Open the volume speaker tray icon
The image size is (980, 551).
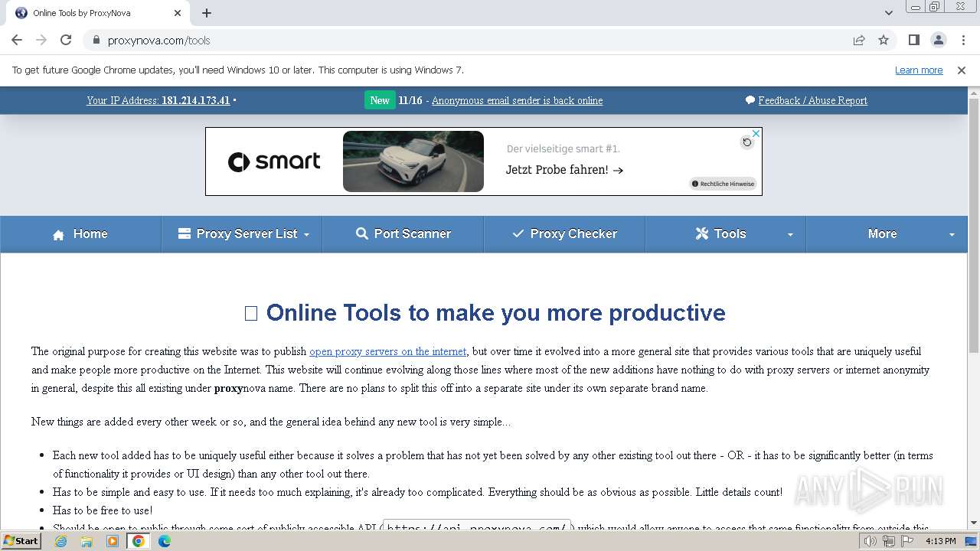871,541
